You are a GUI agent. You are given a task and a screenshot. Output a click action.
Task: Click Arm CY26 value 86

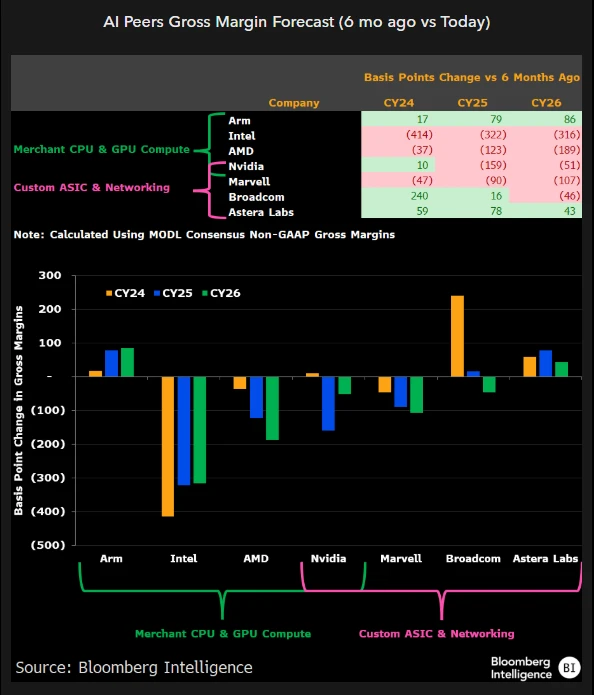pyautogui.click(x=570, y=119)
